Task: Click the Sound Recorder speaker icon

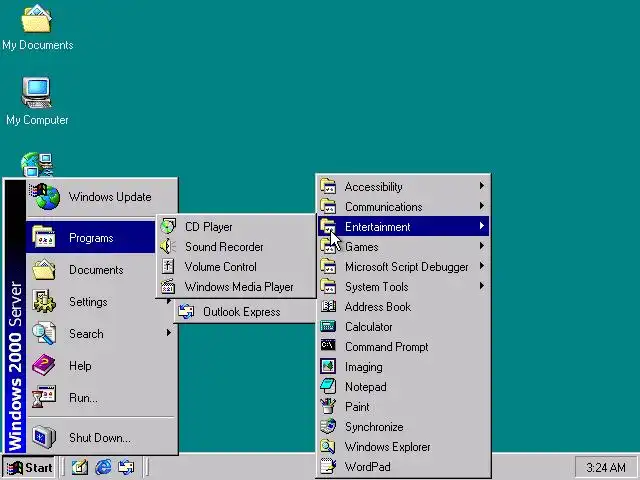Action: click(x=168, y=247)
